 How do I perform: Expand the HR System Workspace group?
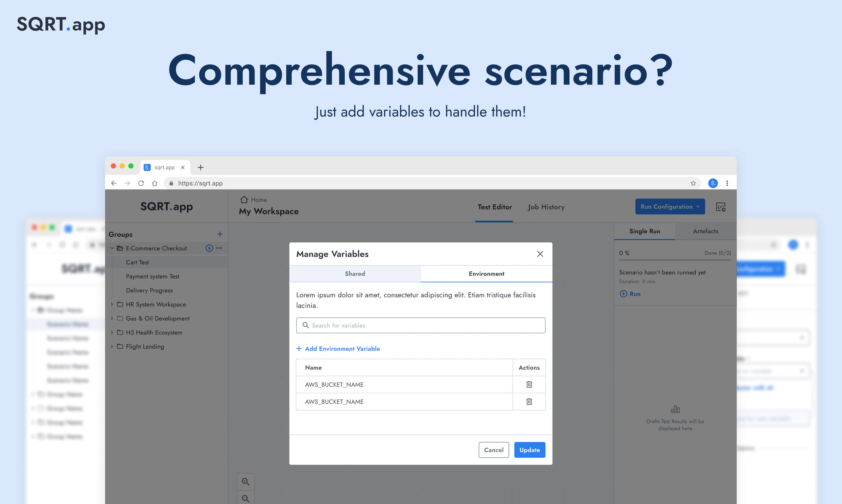click(112, 304)
